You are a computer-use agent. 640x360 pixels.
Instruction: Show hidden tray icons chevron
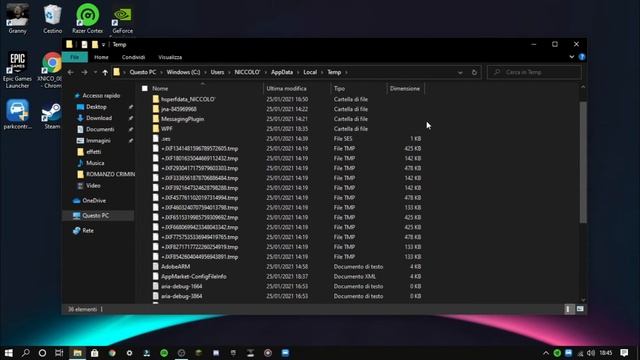coord(546,353)
